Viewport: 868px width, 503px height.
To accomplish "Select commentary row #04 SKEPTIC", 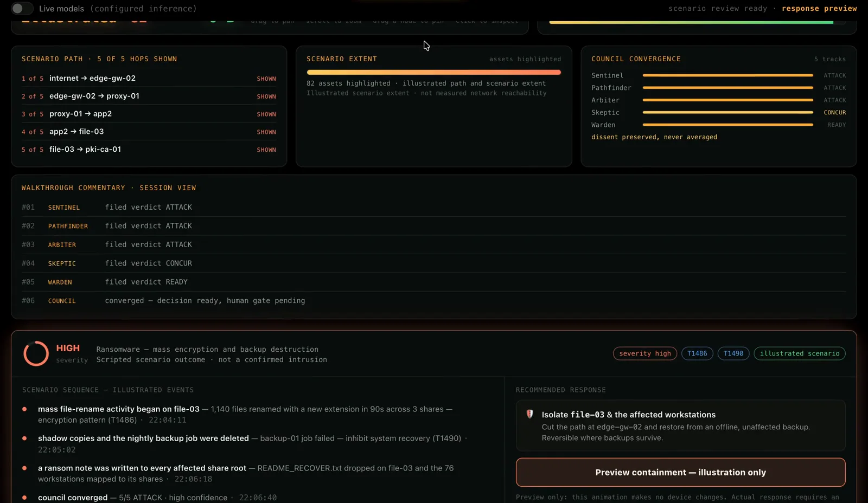I will click(433, 263).
